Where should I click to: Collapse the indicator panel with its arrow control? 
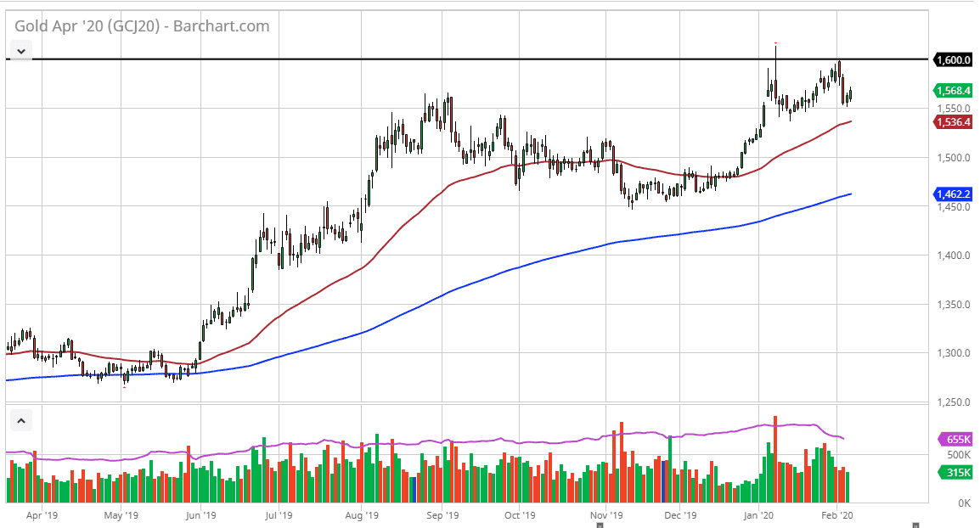(x=21, y=420)
